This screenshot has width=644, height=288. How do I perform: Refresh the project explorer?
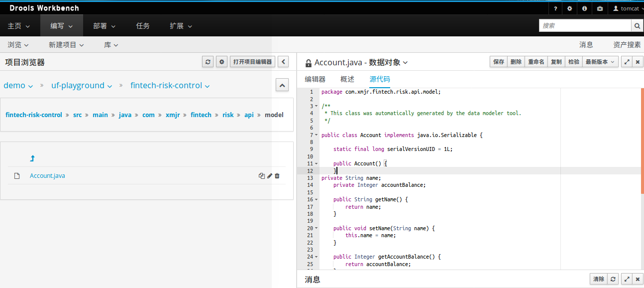[208, 62]
